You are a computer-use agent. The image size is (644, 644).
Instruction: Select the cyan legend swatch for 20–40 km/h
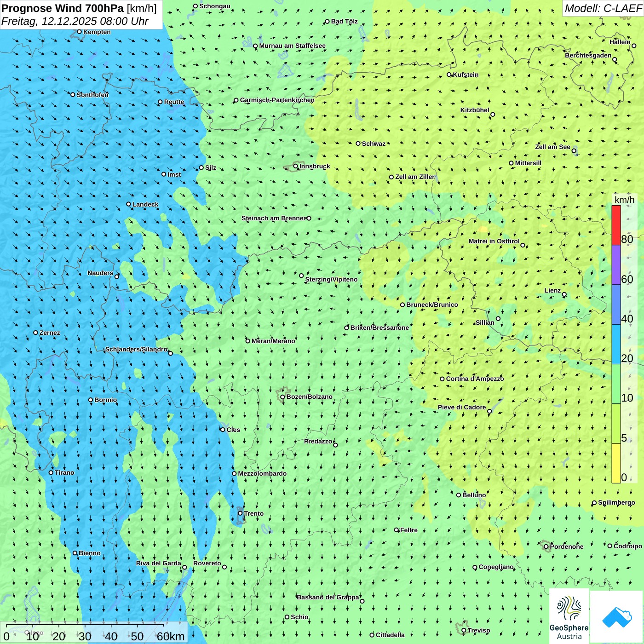click(616, 345)
